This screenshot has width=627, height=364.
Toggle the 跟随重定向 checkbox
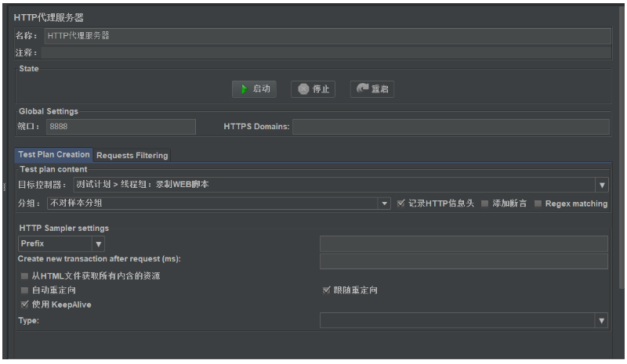pyautogui.click(x=326, y=290)
